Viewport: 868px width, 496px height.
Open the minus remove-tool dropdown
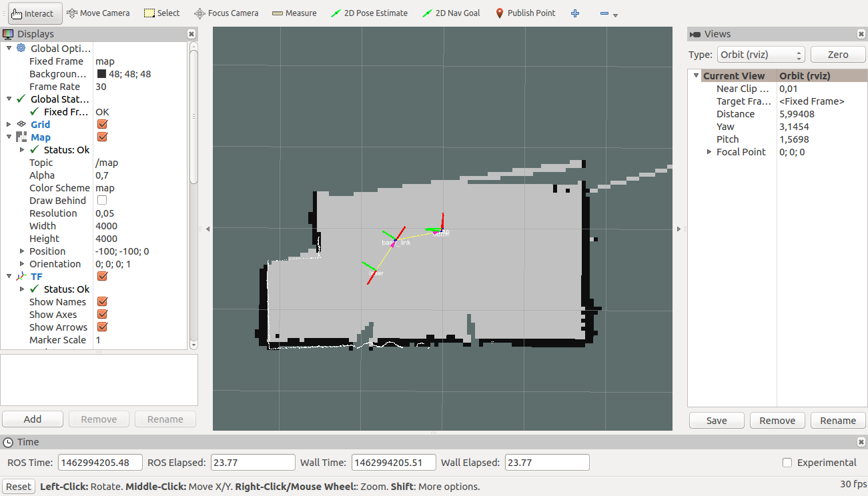pyautogui.click(x=608, y=14)
